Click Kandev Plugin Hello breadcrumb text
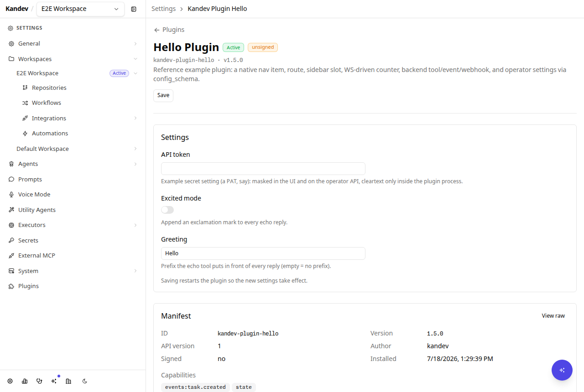Image resolution: width=584 pixels, height=392 pixels. click(x=217, y=9)
